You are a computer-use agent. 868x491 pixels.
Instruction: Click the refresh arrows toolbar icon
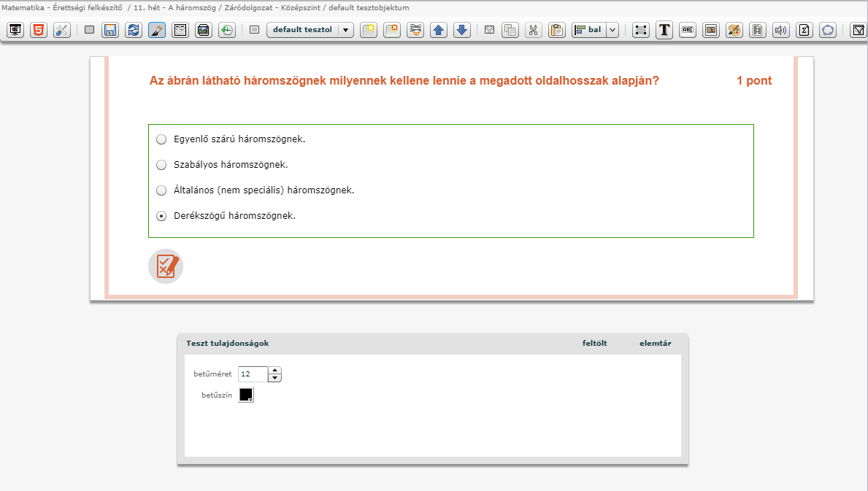[134, 30]
